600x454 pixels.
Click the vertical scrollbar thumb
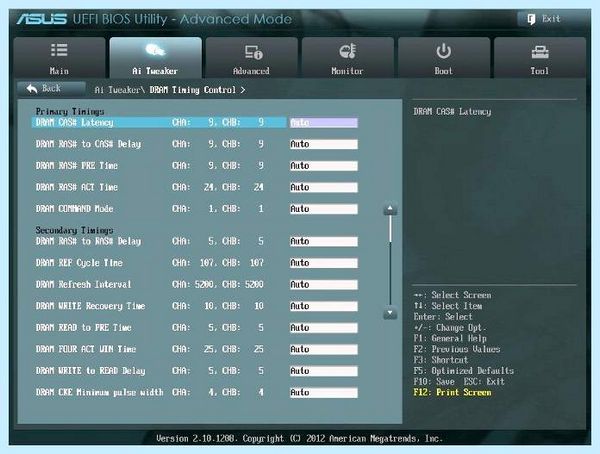pos(390,229)
